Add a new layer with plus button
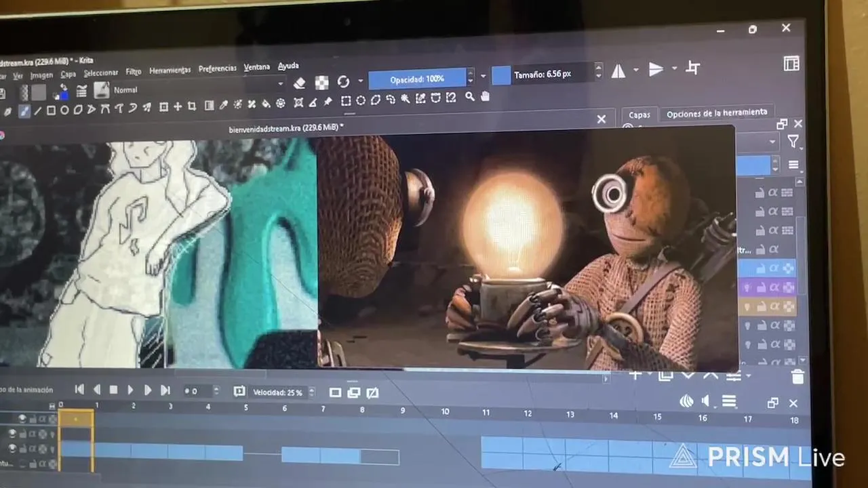This screenshot has height=488, width=868. [635, 374]
